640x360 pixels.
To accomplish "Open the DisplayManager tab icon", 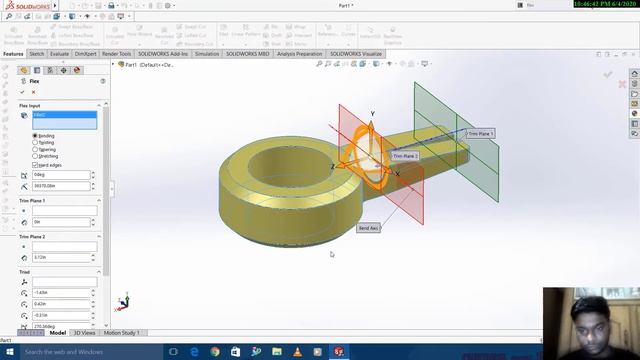I will pos(77,70).
